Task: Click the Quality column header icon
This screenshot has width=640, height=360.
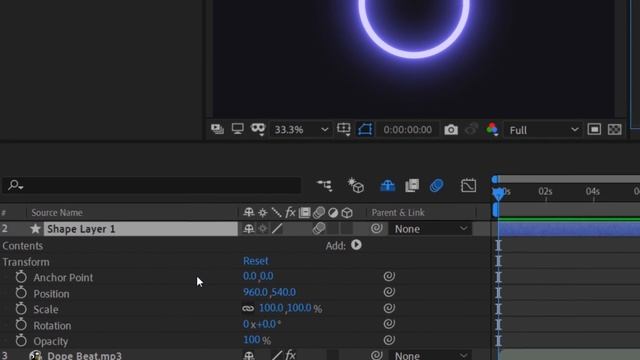Action: tap(276, 213)
